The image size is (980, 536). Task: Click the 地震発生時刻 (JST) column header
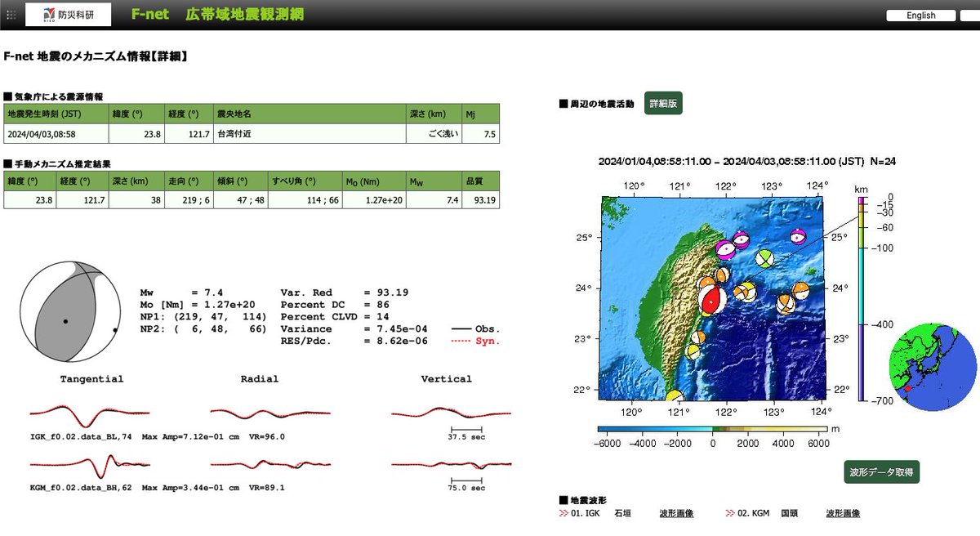point(56,114)
